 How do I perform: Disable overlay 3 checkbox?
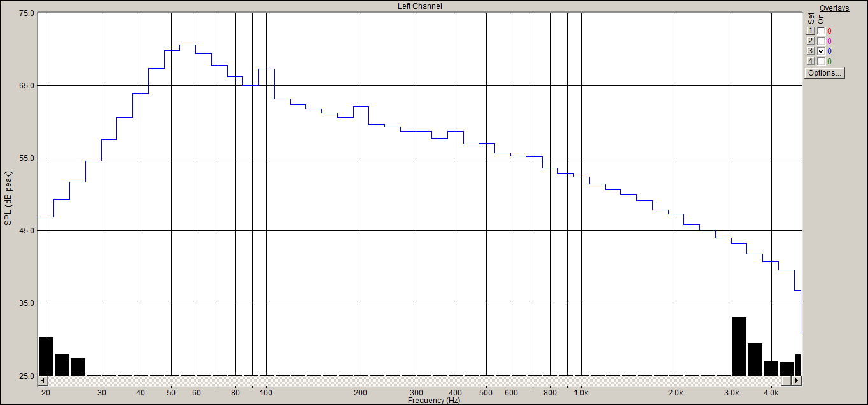point(821,51)
